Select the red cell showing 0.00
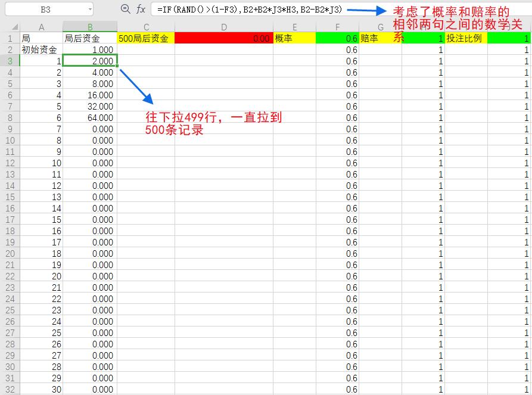Image resolution: width=532 pixels, height=395 pixels. (x=224, y=38)
